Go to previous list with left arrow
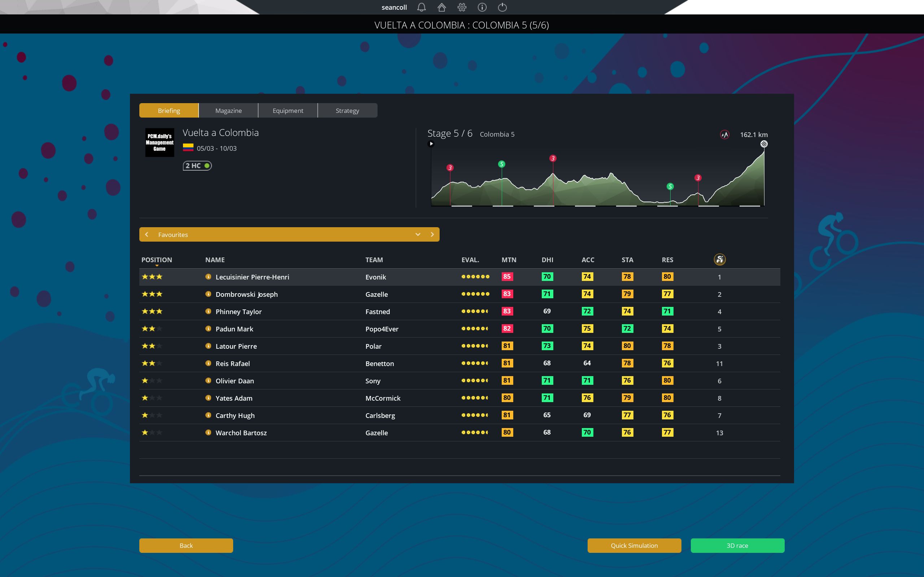Screen dimensions: 924x577 pyautogui.click(x=147, y=234)
